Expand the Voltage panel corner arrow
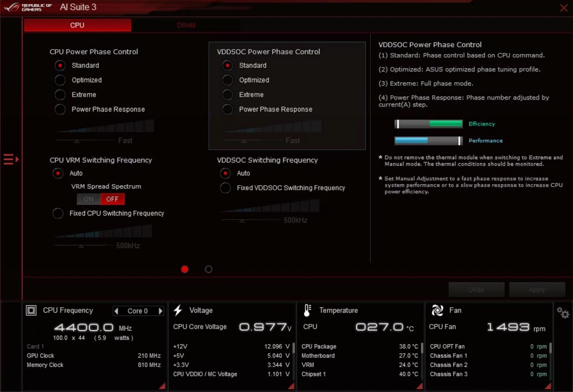573x392 pixels. pyautogui.click(x=291, y=386)
